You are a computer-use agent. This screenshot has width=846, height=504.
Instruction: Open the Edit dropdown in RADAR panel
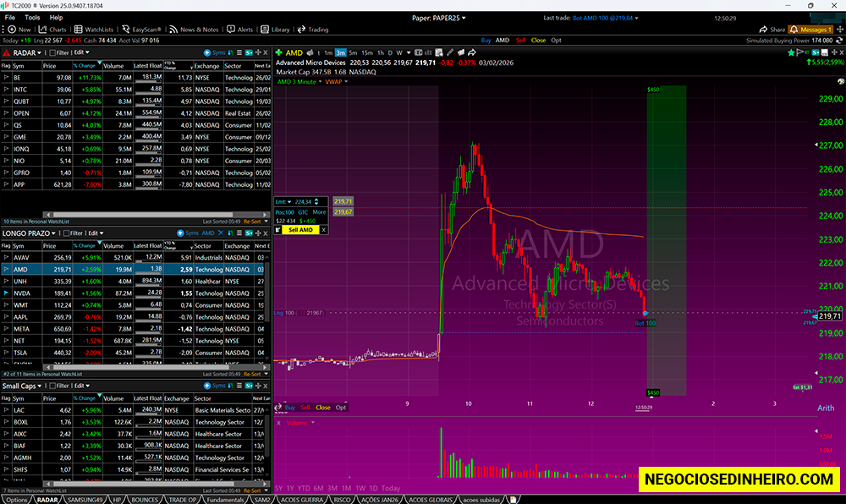point(81,52)
